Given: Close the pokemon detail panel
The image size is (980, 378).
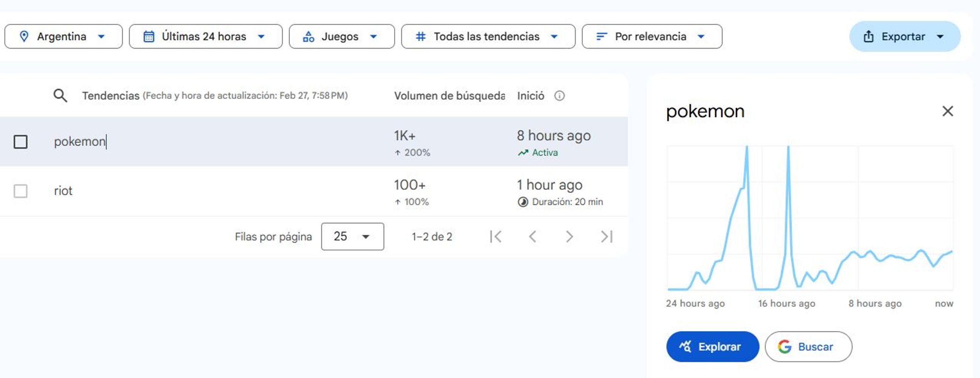Looking at the screenshot, I should [948, 111].
